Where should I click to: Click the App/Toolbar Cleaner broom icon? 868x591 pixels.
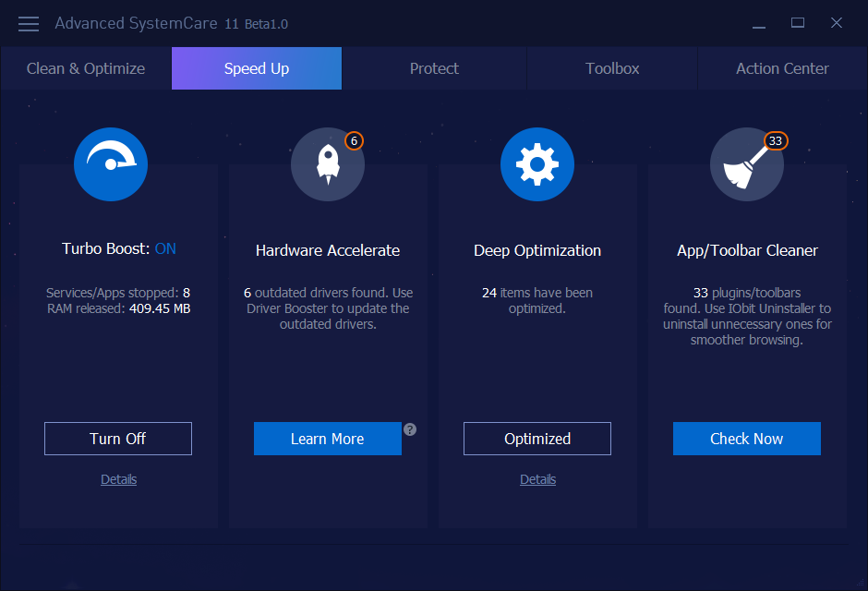click(x=746, y=164)
